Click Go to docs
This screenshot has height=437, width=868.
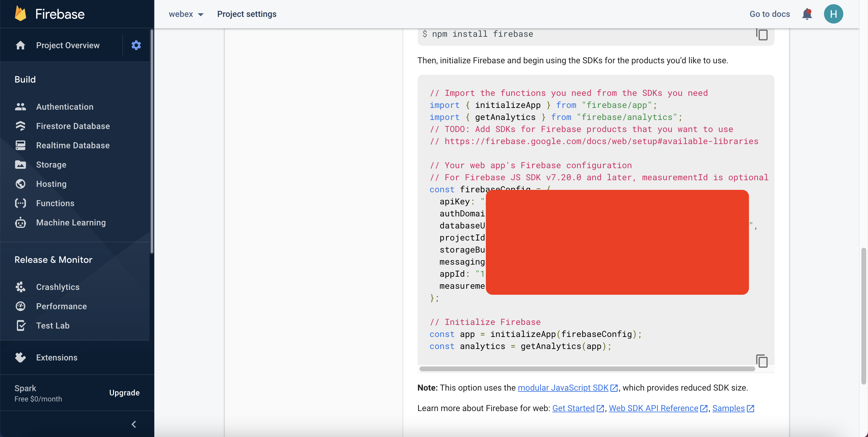tap(769, 14)
